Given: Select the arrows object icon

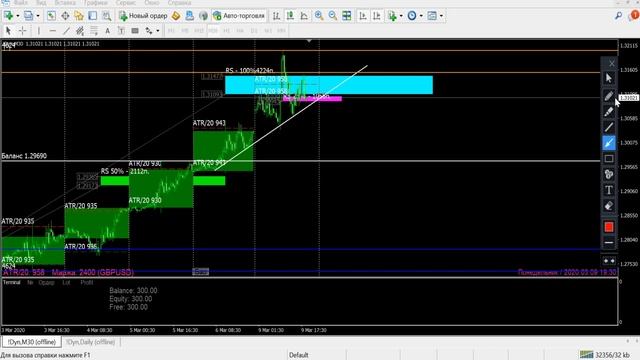Looking at the screenshot, I should tap(149, 31).
